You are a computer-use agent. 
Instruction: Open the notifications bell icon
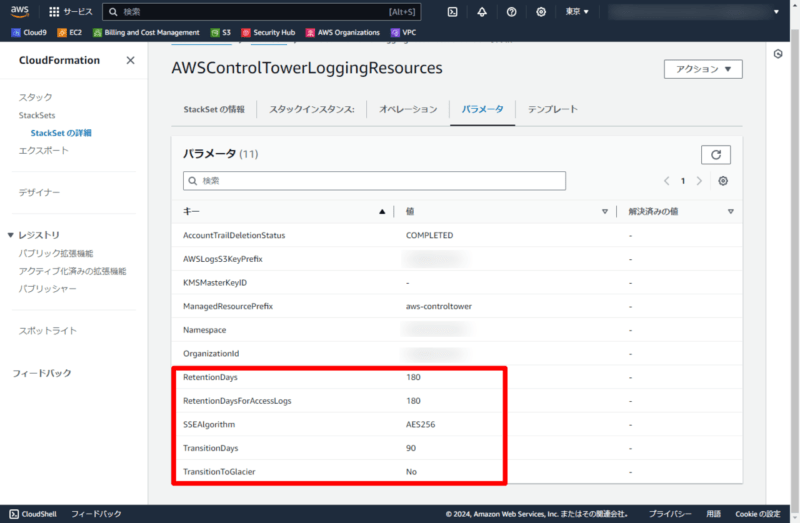(x=482, y=12)
